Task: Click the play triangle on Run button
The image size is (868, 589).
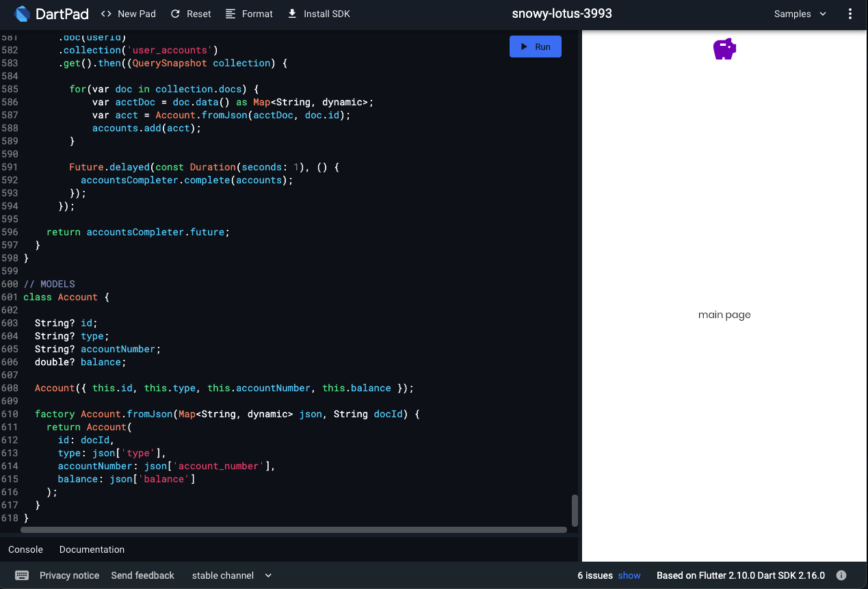Action: click(x=524, y=47)
